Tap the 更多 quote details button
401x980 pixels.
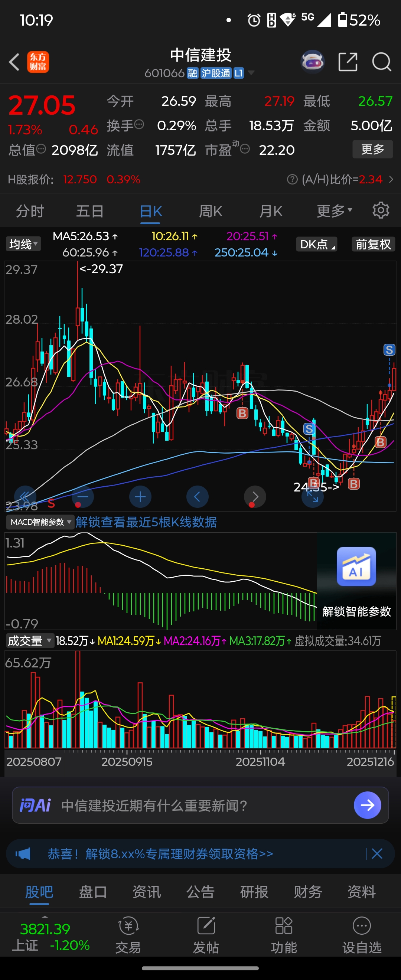click(372, 149)
